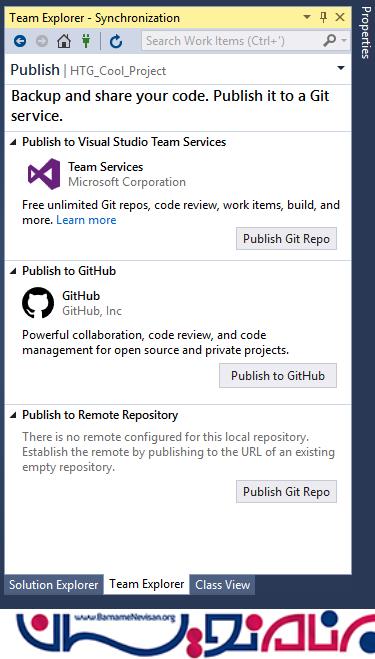The image size is (375, 659).
Task: Click the Refresh icon
Action: click(x=116, y=41)
